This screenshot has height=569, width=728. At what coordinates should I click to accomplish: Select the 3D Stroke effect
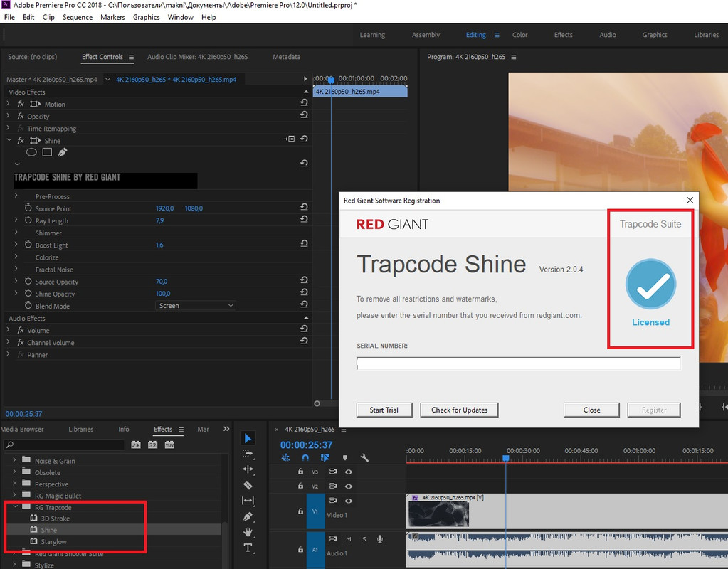tap(56, 519)
